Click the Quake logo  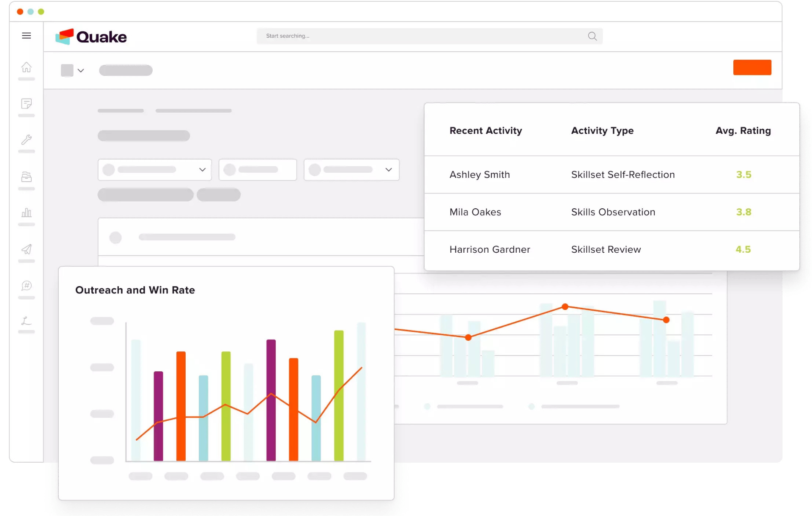91,37
